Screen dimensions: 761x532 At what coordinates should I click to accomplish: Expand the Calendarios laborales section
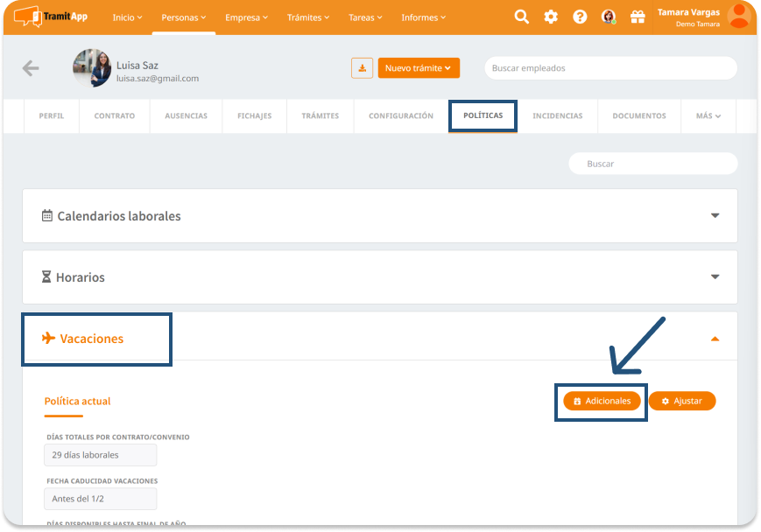pyautogui.click(x=715, y=215)
